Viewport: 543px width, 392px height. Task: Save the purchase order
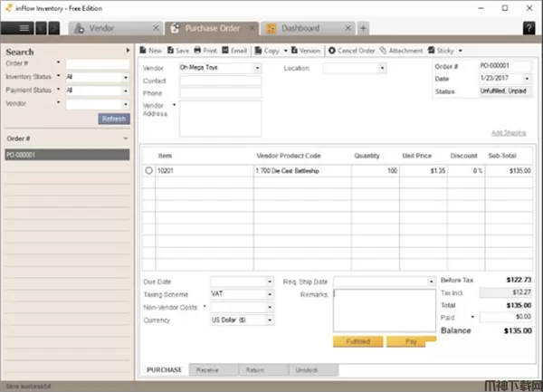(177, 51)
